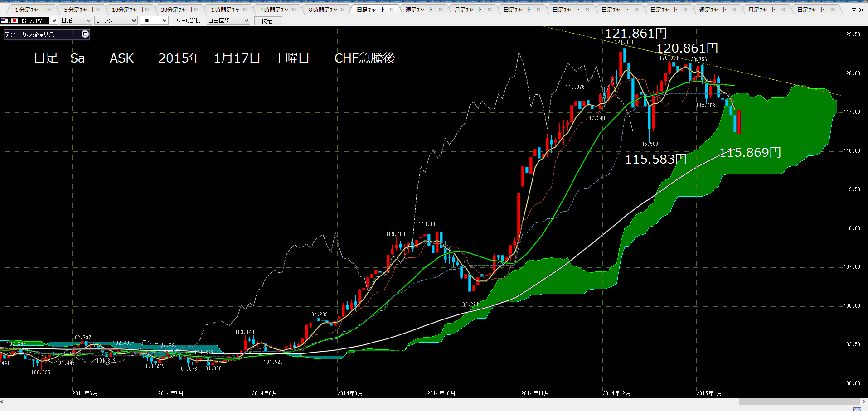Click the 104.283 price label
Screen dimensions: 868x411
click(x=318, y=314)
